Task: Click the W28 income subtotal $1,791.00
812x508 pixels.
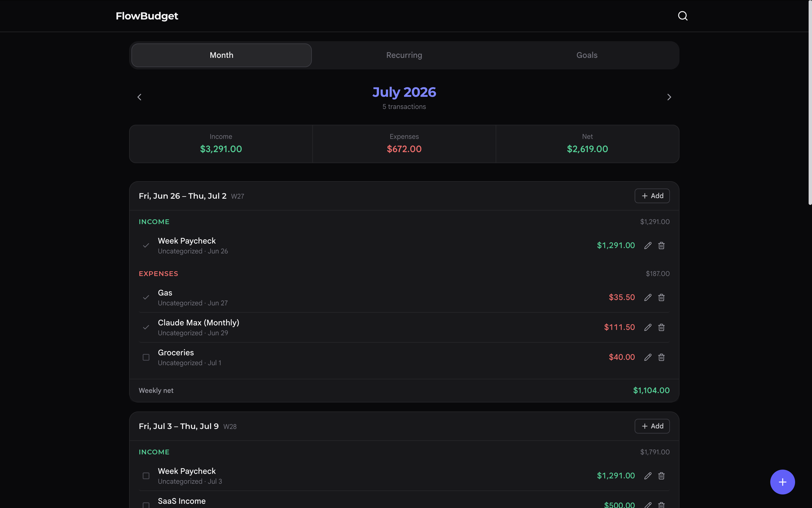Action: pos(655,452)
